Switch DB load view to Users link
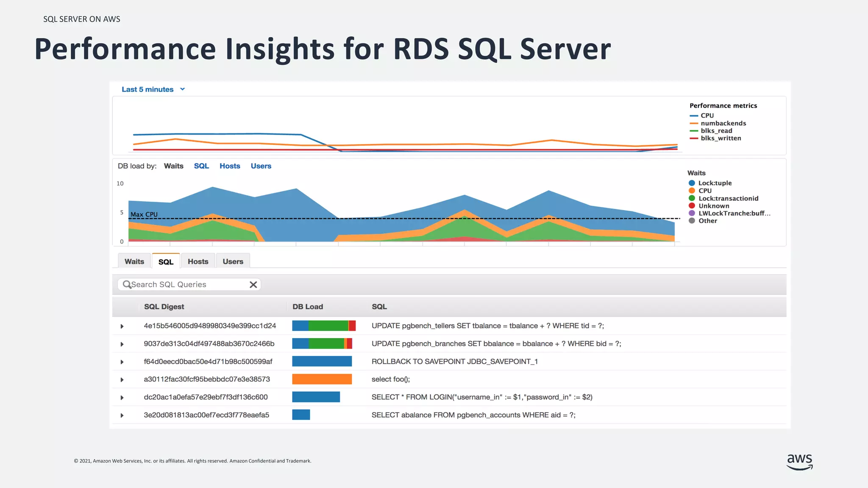The width and height of the screenshot is (868, 488). [x=261, y=166]
